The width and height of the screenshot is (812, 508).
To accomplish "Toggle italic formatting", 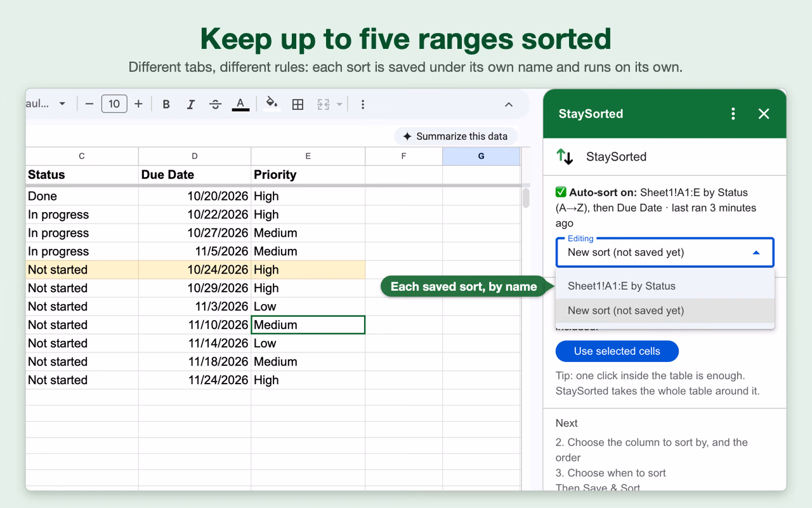I will 190,104.
